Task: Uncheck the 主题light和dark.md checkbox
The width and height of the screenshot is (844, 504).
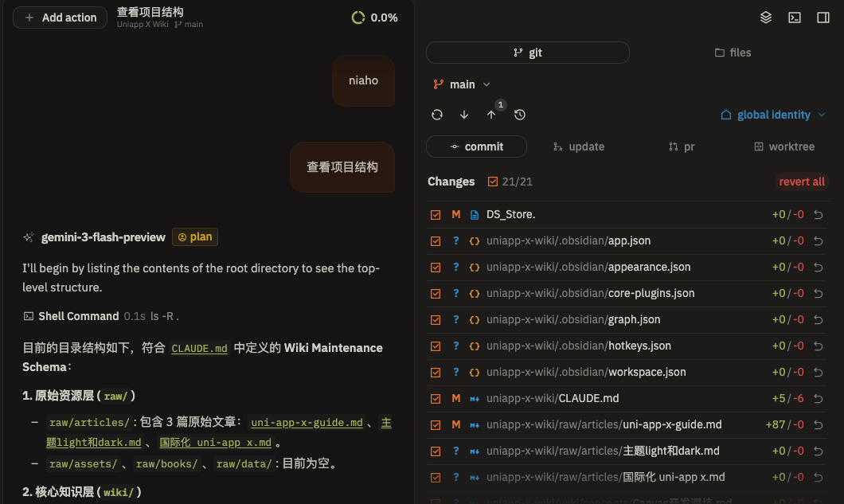Action: 436,451
